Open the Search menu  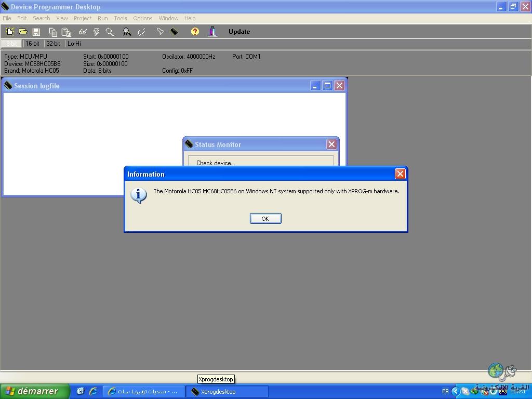pos(42,18)
